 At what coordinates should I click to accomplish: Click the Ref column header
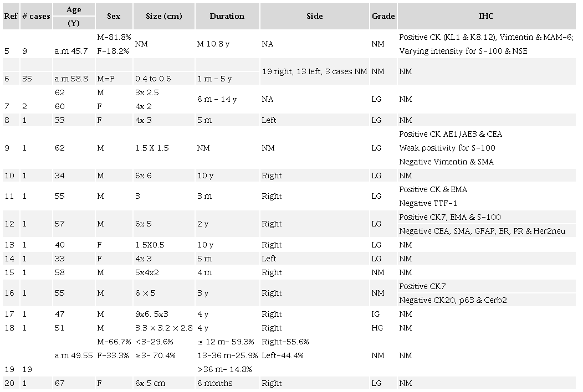click(x=10, y=16)
